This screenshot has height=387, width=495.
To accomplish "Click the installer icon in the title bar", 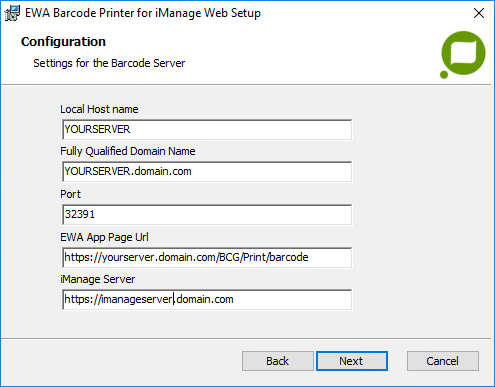I will (x=12, y=13).
